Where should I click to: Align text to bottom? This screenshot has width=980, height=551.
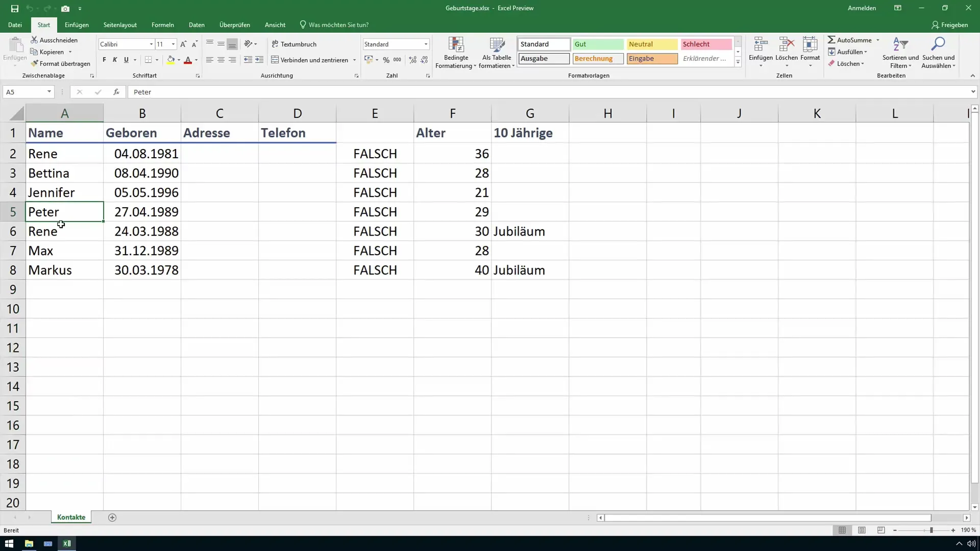pyautogui.click(x=232, y=44)
